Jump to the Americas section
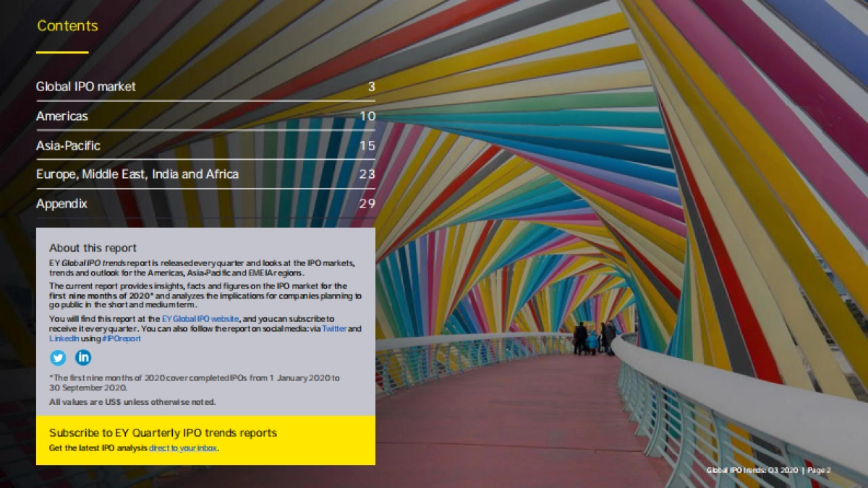 click(62, 116)
